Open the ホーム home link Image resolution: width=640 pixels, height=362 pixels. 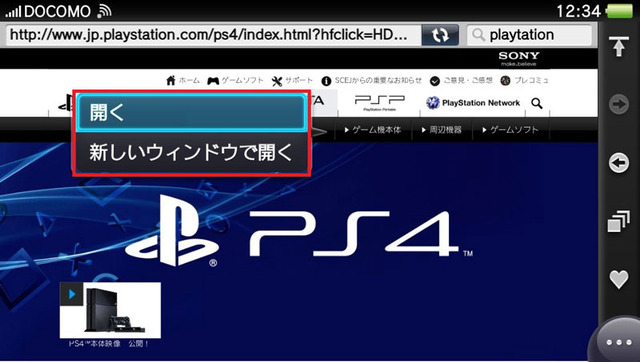(183, 80)
